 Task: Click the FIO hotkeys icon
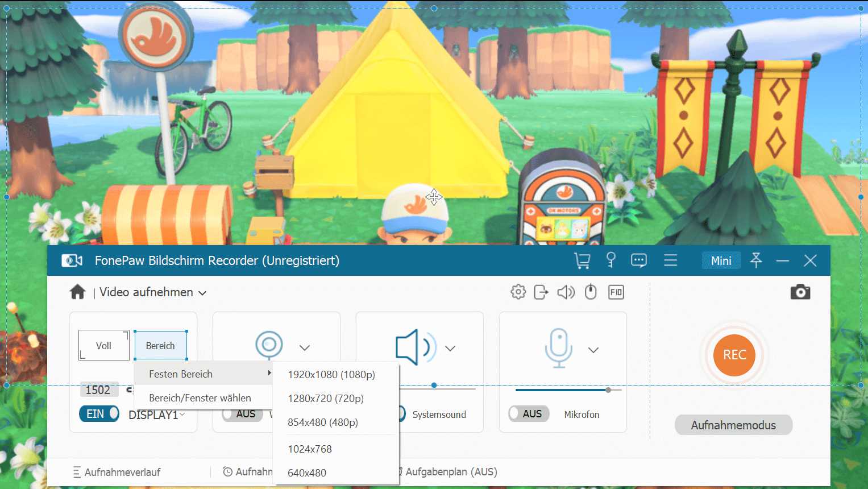(616, 292)
